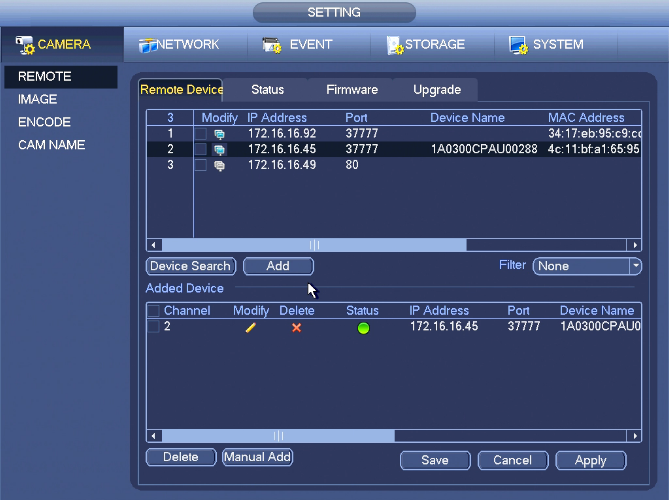The height and width of the screenshot is (500, 669).
Task: Click left arrow of added device scrollbar
Action: click(x=154, y=436)
